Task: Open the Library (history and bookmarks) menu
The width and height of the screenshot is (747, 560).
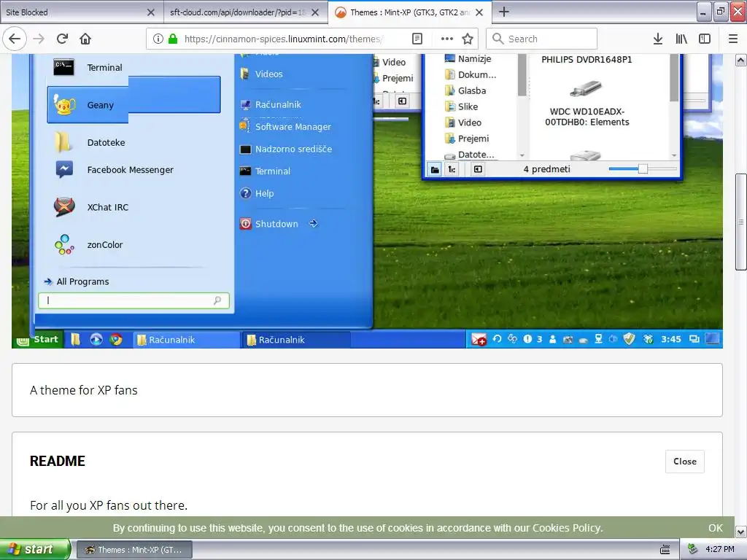Action: [x=681, y=39]
